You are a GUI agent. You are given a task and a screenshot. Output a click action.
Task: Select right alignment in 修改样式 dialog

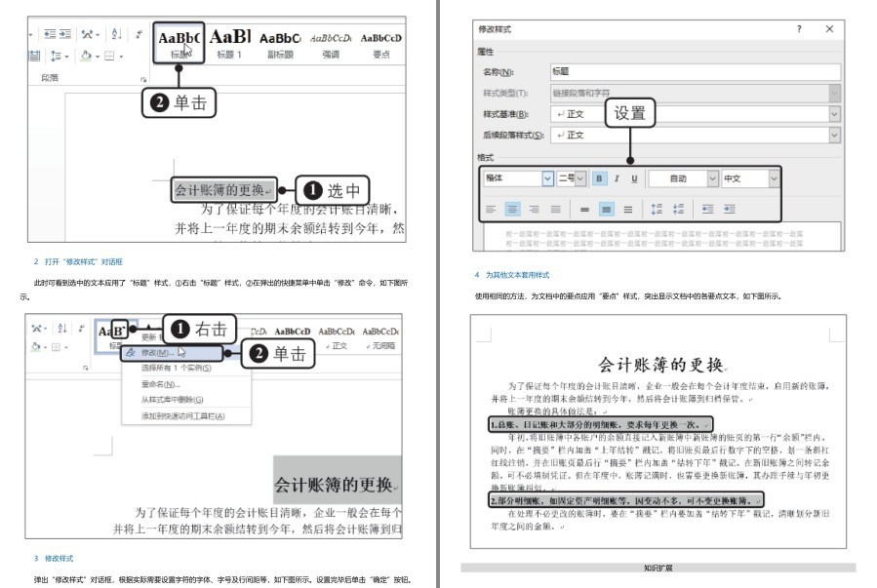click(535, 209)
